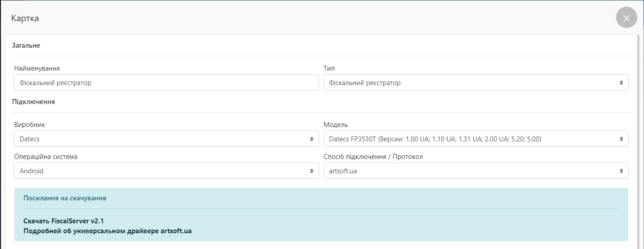Close the Картка dialog with the X button
The width and height of the screenshot is (644, 249).
[x=626, y=18]
